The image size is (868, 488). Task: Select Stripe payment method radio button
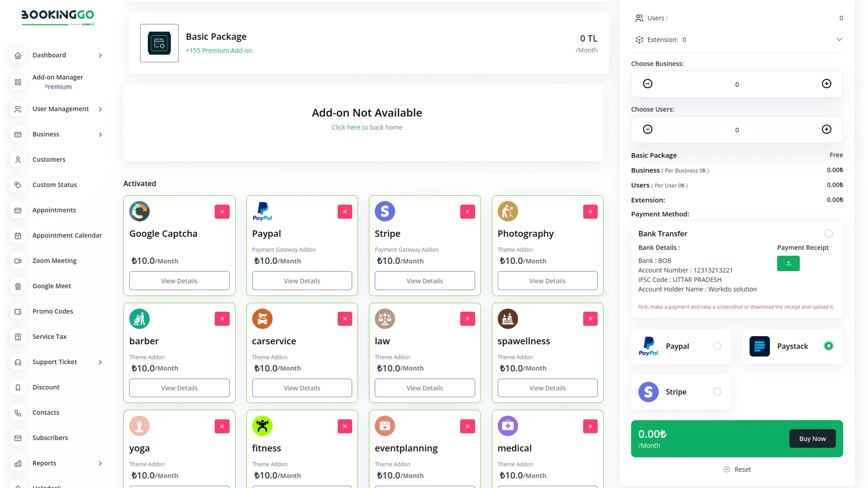(x=717, y=391)
